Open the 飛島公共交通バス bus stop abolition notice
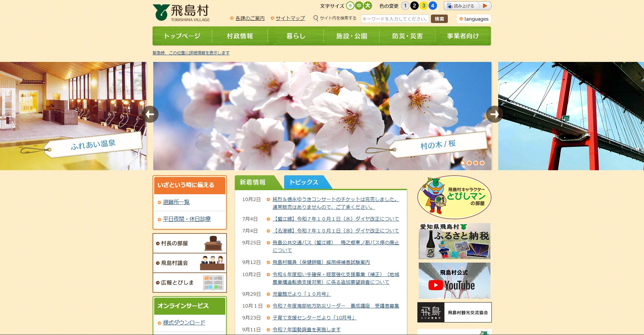 (336, 247)
